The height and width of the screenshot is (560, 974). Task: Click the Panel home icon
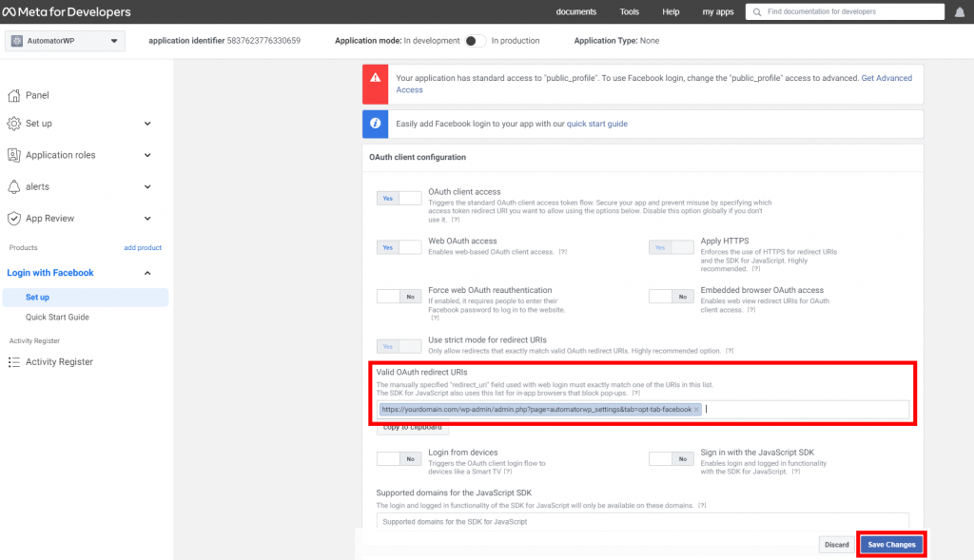13,95
